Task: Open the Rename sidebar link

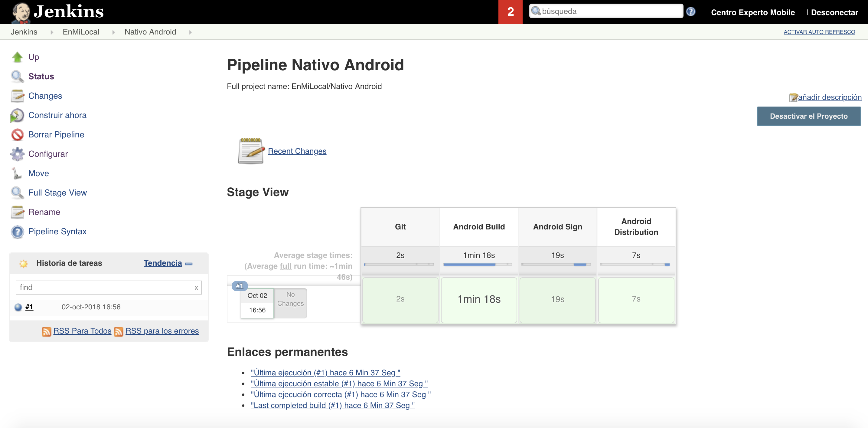Action: coord(44,212)
